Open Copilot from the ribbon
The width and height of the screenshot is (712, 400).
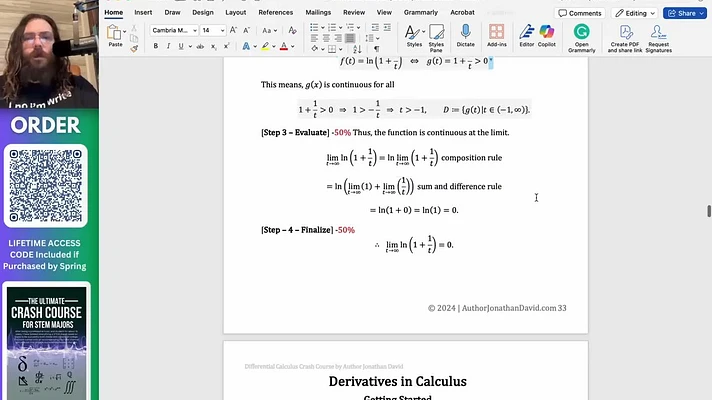pos(547,36)
